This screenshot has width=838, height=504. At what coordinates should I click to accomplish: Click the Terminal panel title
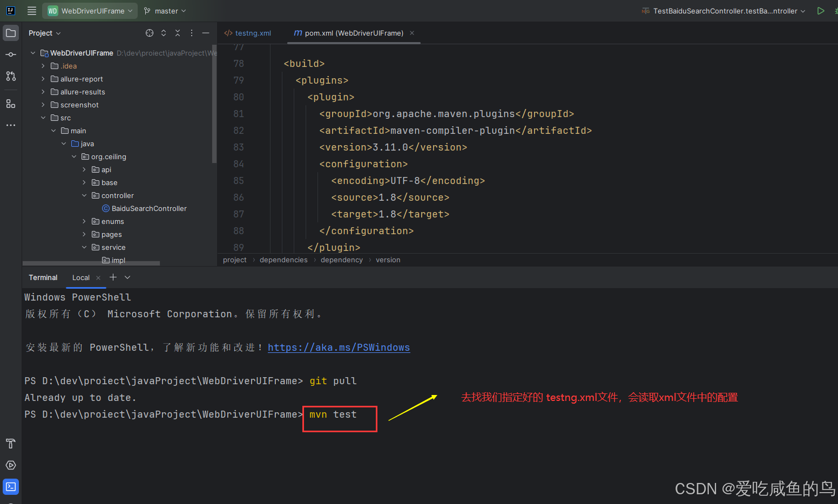pyautogui.click(x=43, y=277)
